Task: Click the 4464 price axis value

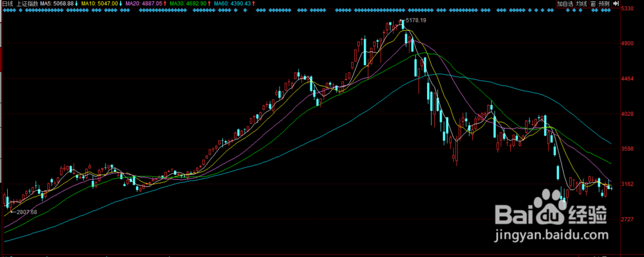Action: [x=627, y=79]
